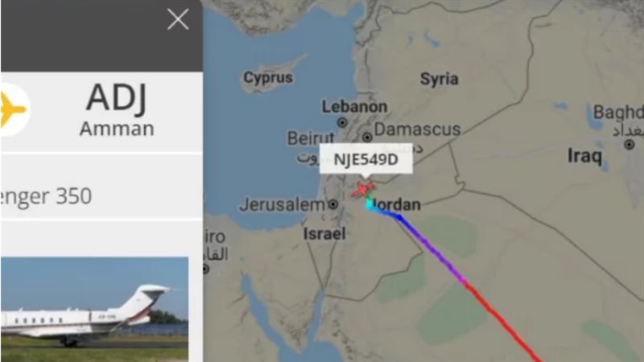Click the Damascus city marker
644x362 pixels.
pos(367,137)
